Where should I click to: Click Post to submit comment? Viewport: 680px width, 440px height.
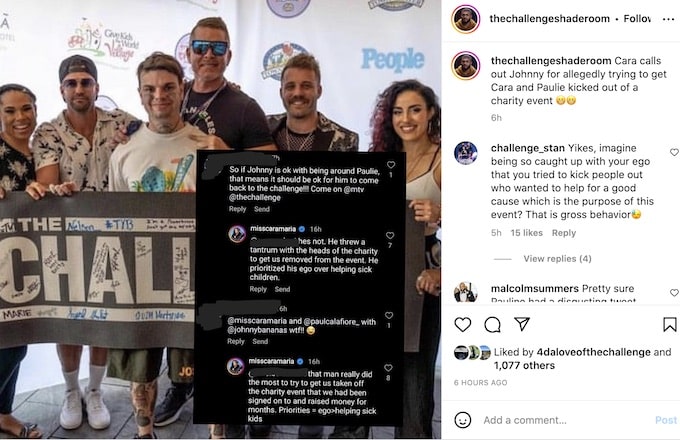[x=666, y=420]
